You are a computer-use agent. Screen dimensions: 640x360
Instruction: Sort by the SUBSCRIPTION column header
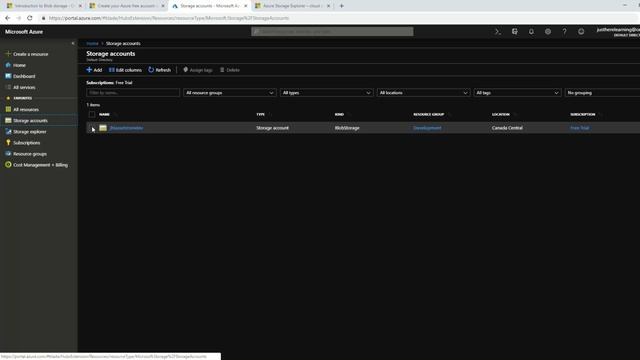pos(582,114)
